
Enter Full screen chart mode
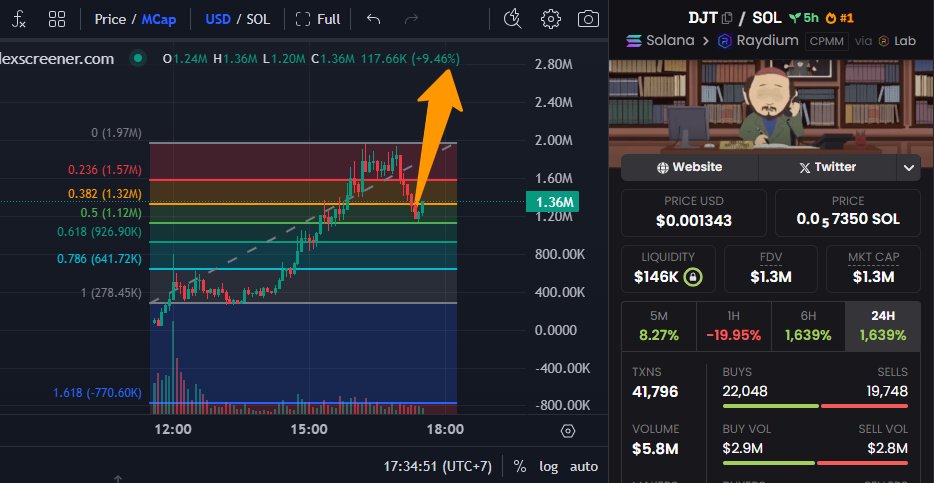(x=318, y=20)
